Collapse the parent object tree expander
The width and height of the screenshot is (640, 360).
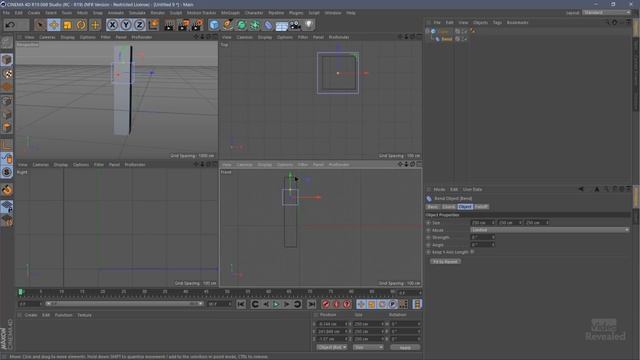coord(427,31)
